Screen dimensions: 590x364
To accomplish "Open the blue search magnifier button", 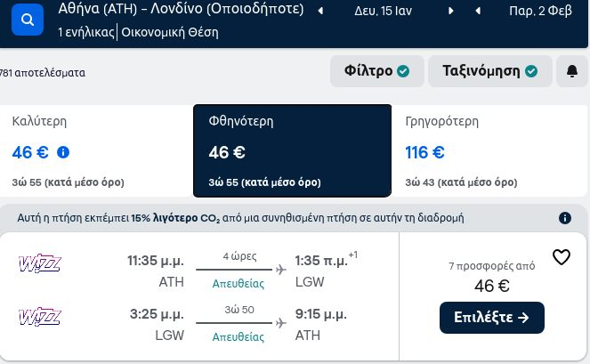I will [x=28, y=20].
